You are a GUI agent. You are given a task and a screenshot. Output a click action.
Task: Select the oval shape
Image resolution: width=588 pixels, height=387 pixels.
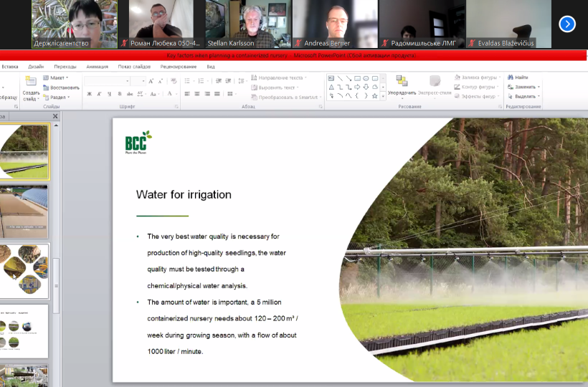click(366, 78)
